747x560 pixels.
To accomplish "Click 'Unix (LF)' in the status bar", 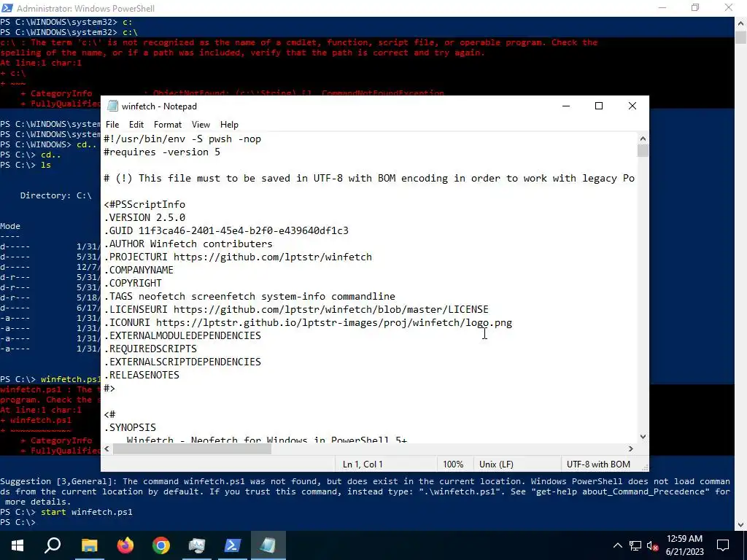I will tap(496, 464).
